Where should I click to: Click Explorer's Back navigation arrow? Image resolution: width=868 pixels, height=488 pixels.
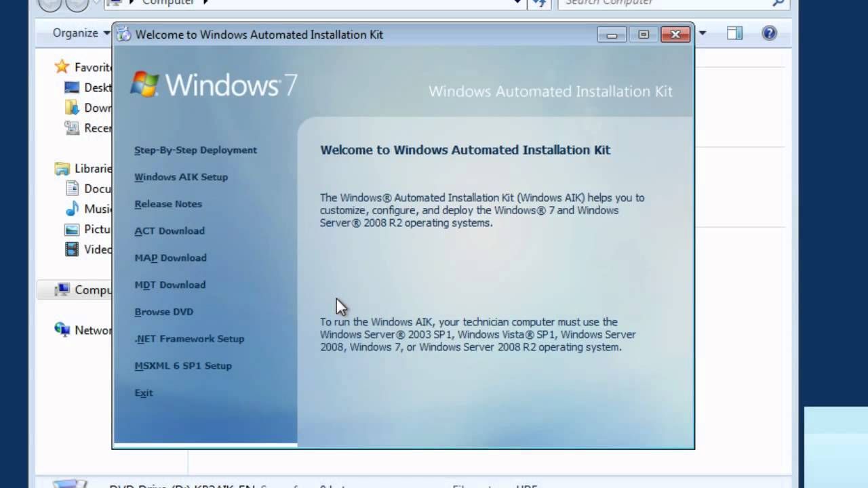[50, 4]
